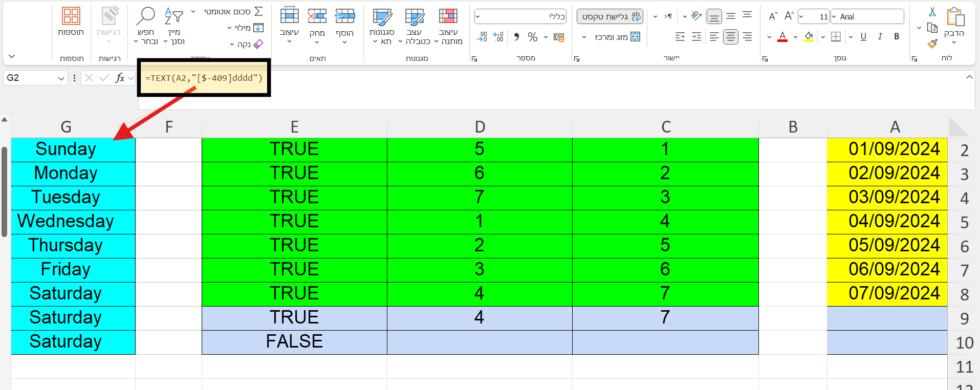Click the Cut scissors icon
This screenshot has height=390, width=980.
click(932, 11)
